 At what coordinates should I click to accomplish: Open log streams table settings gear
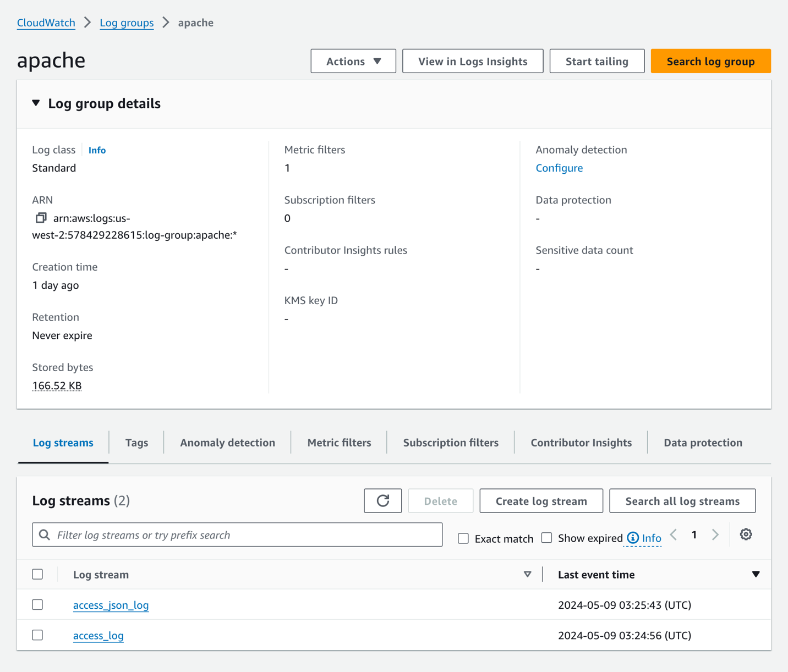(x=746, y=535)
